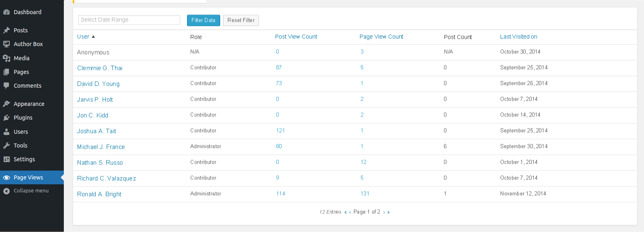The image size is (644, 232).
Task: Open the Users menu item
Action: tap(21, 132)
